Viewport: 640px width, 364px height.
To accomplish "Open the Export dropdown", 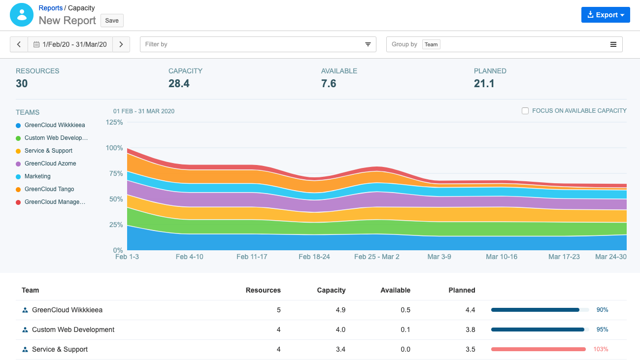I will [606, 15].
